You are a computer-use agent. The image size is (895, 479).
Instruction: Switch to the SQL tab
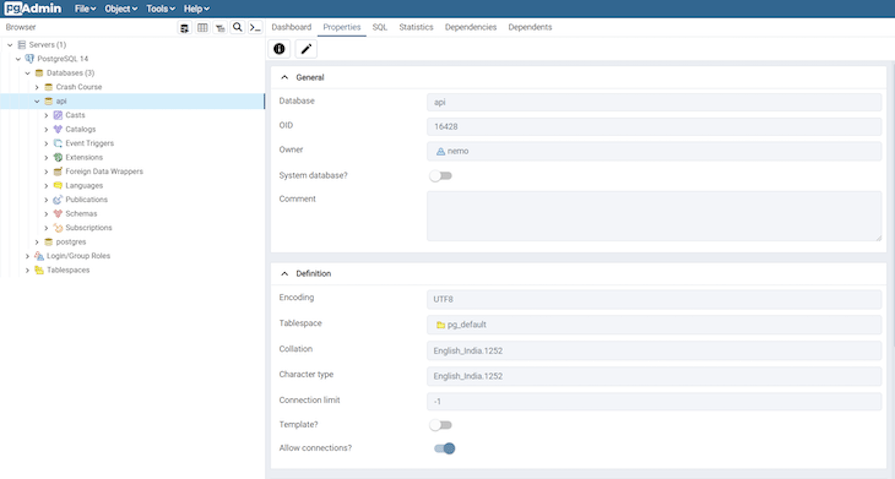point(380,27)
